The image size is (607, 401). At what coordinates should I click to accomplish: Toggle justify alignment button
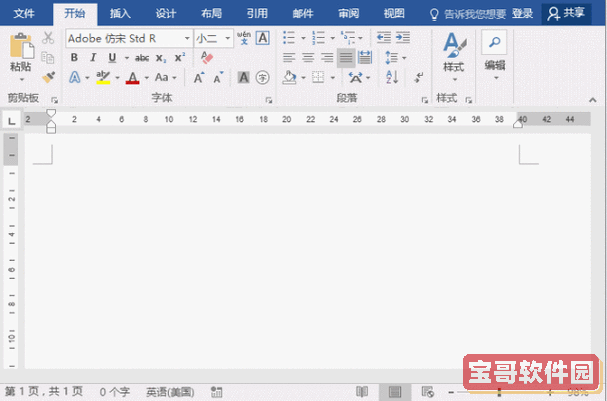(x=346, y=58)
